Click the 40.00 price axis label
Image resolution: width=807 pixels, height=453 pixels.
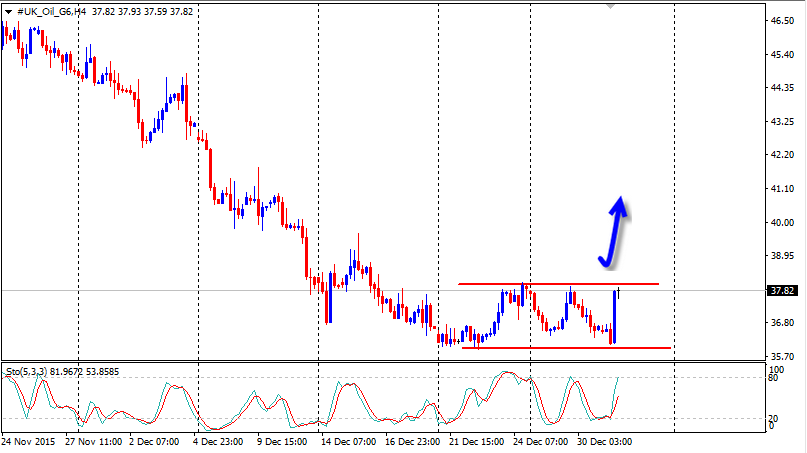coord(782,222)
